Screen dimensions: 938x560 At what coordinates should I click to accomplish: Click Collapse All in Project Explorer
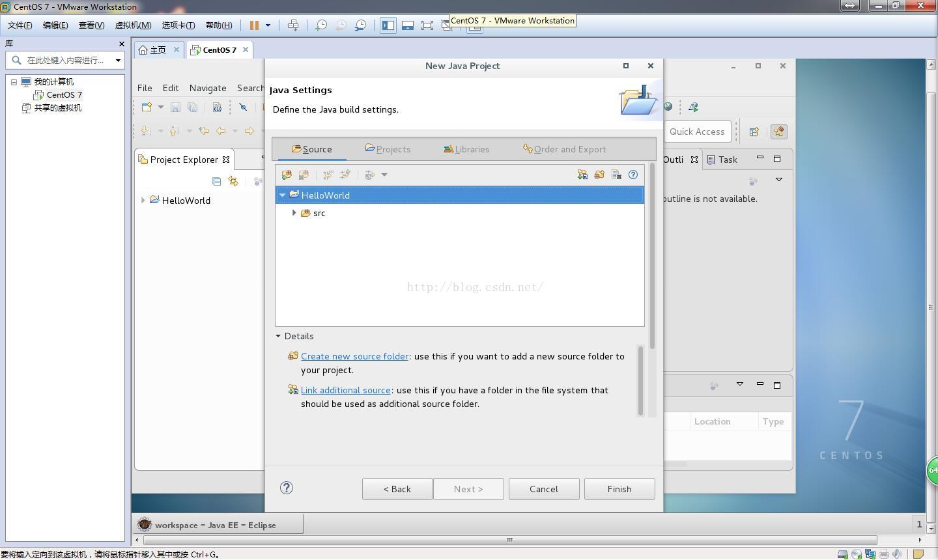point(217,181)
